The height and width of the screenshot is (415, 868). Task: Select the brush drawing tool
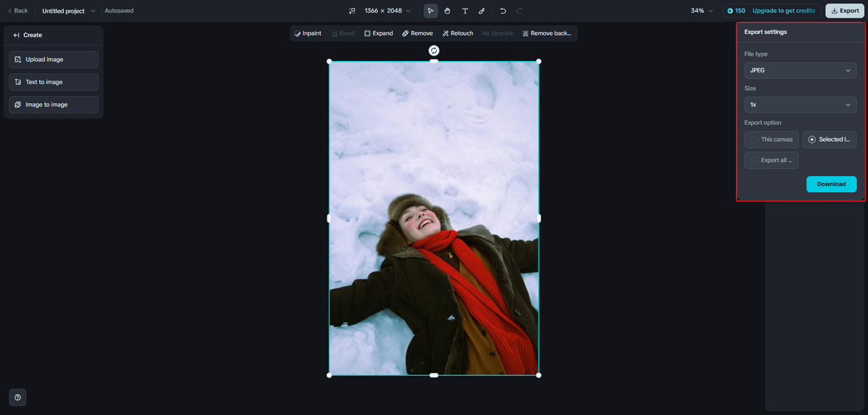481,11
